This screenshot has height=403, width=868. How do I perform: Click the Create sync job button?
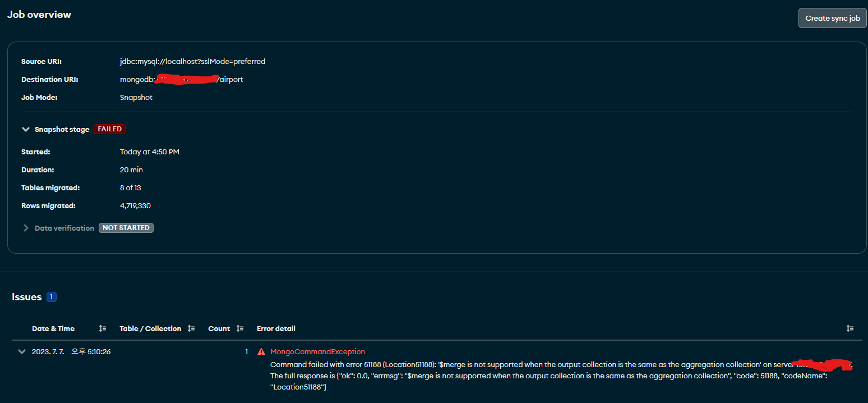coord(832,18)
